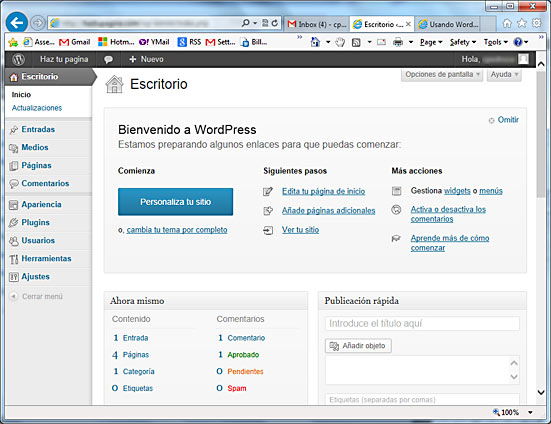
Task: Click the Nuevo item in admin bar
Action: coord(146,59)
